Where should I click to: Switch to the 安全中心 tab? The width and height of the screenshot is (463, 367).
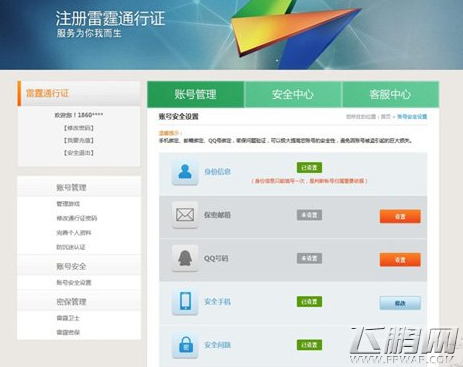(x=293, y=94)
